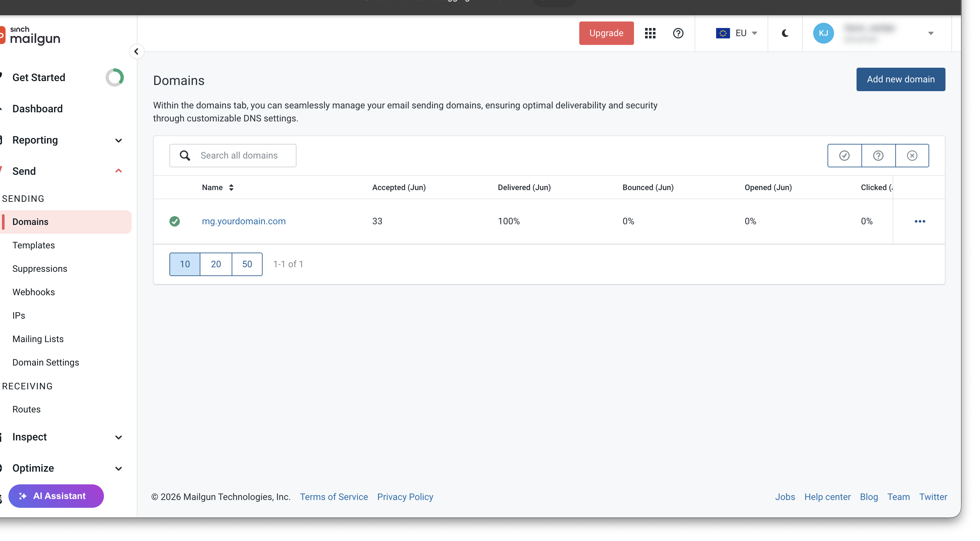
Task: Open Terms of Service link
Action: coord(334,497)
